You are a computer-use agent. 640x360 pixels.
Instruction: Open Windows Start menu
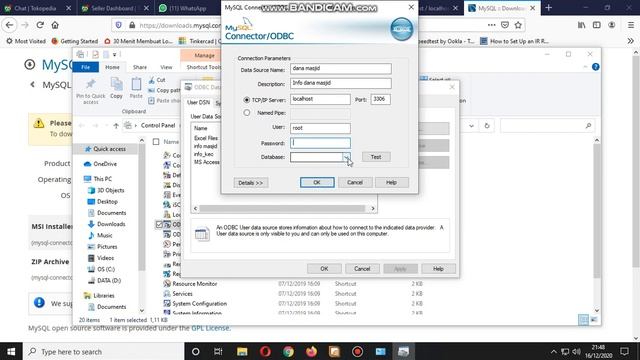tap(11, 351)
